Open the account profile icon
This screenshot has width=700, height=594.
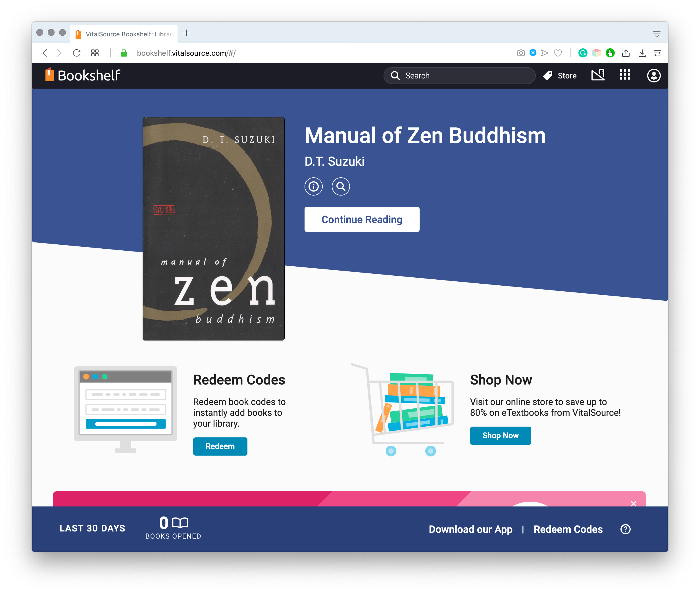[x=653, y=75]
